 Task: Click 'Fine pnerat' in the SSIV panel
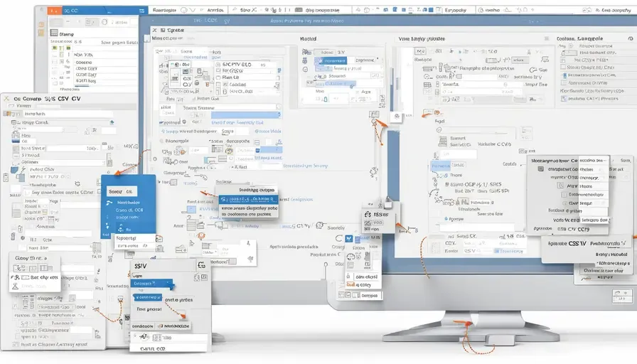tap(149, 309)
